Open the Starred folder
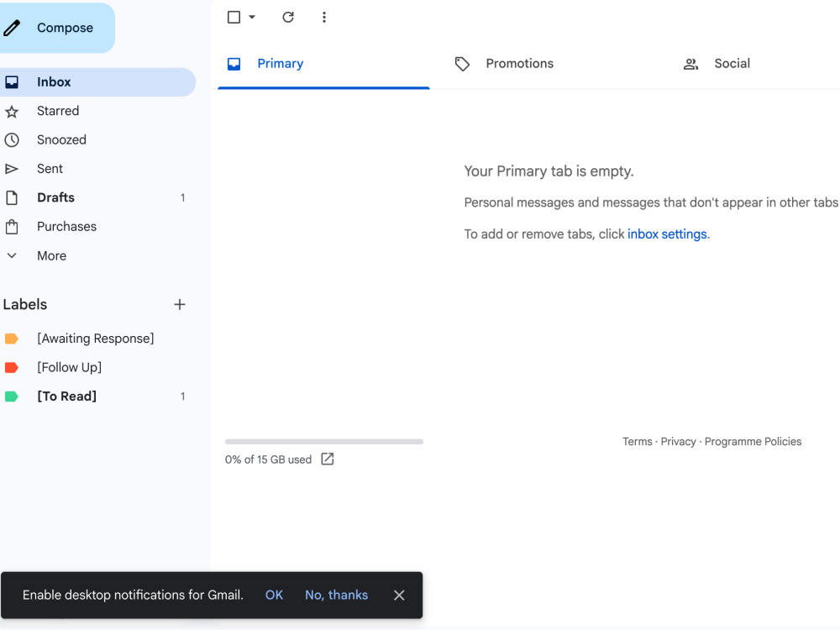Image resolution: width=840 pixels, height=630 pixels. (x=97, y=111)
